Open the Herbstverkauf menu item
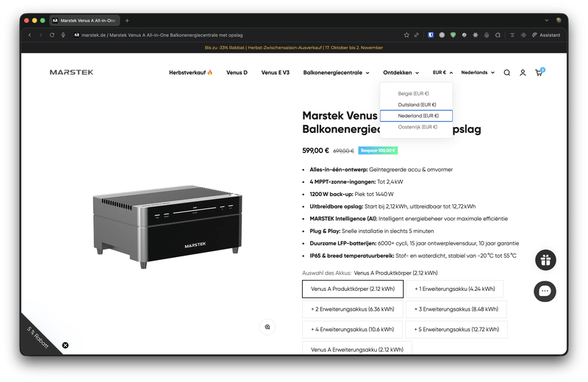Viewport: 588px width, 382px height. point(190,72)
